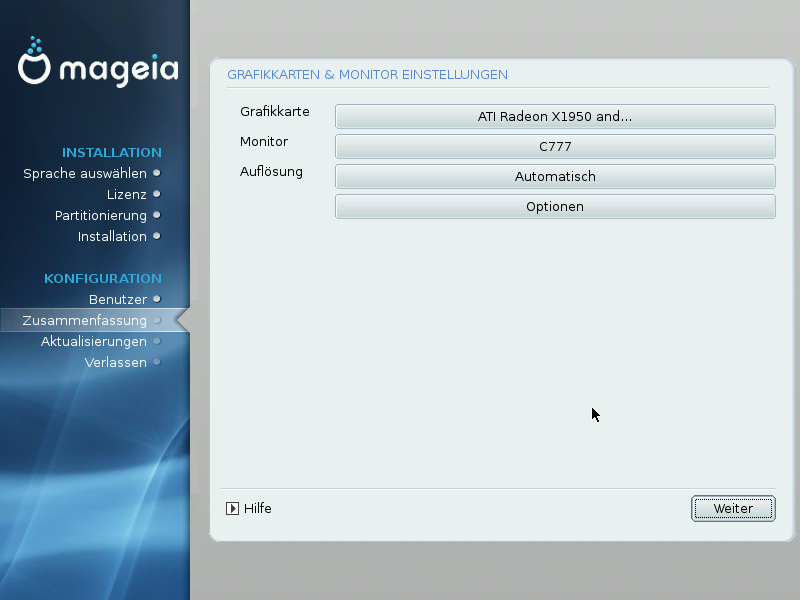This screenshot has width=800, height=600.
Task: Click the Grafikkarten & Monitor Einstellungen heading
Action: [367, 74]
